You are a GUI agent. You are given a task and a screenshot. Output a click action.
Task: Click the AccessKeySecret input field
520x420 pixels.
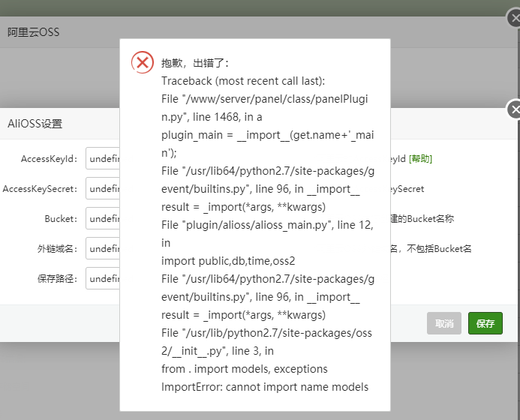(103, 188)
